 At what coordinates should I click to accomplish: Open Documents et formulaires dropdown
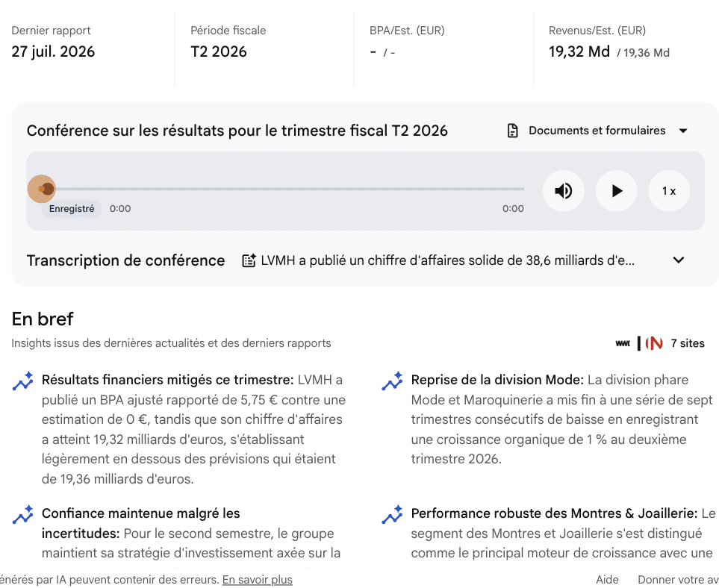click(x=597, y=131)
